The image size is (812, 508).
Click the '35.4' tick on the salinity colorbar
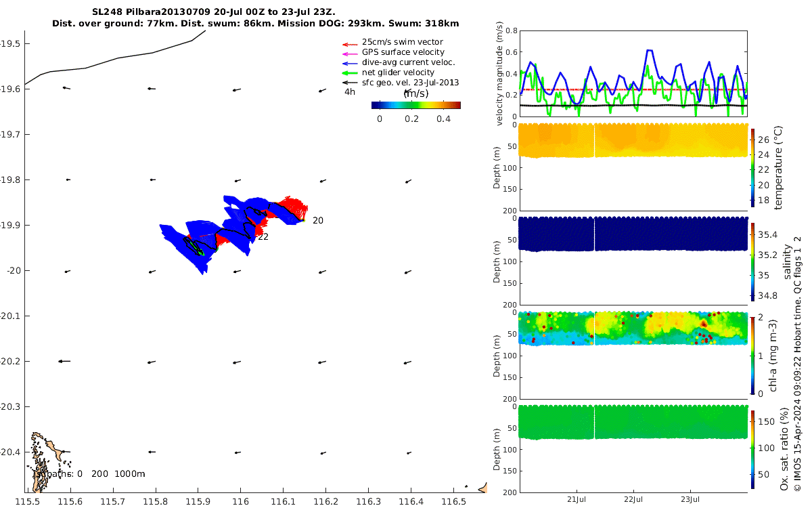767,235
